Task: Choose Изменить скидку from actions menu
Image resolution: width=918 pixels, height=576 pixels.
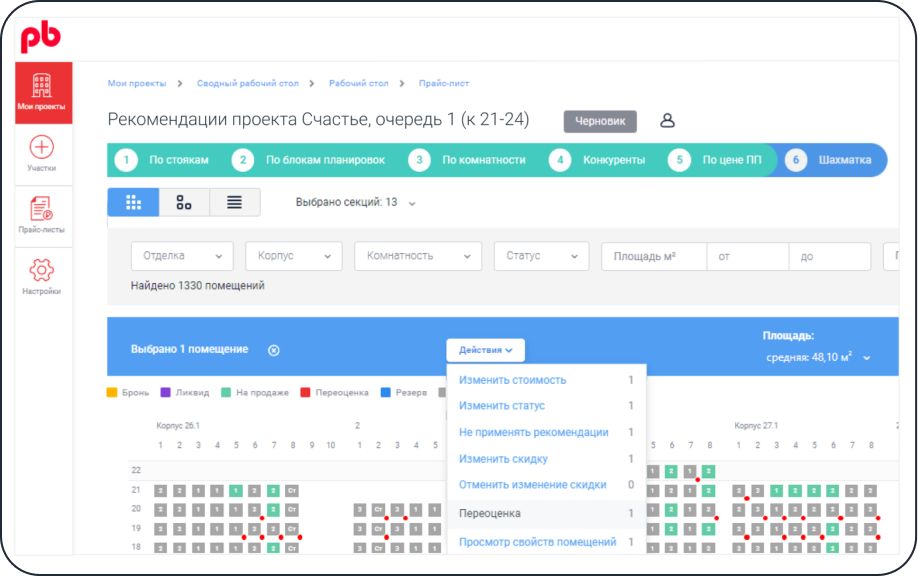Action: coord(546,459)
